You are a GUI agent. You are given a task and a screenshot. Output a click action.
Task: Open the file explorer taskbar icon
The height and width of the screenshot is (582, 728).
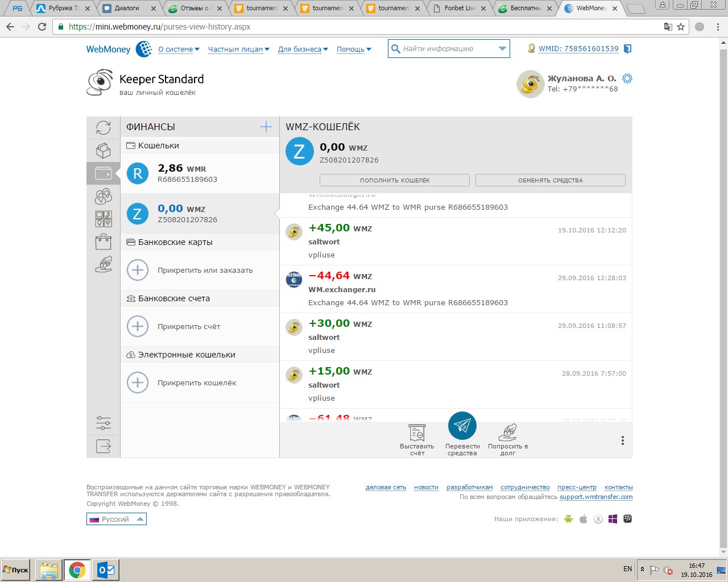click(x=49, y=570)
